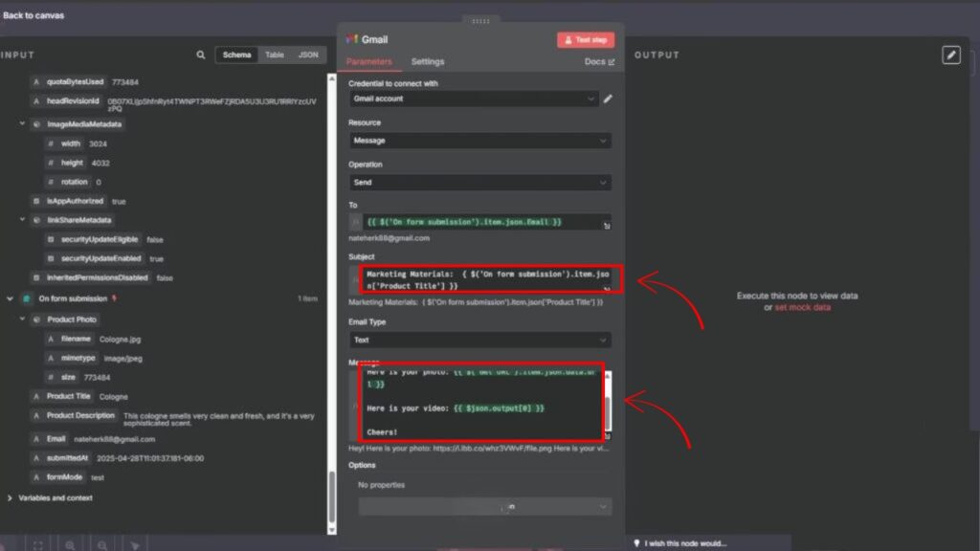Click the Gmail node logo icon
The width and height of the screenshot is (980, 551).
(x=352, y=40)
